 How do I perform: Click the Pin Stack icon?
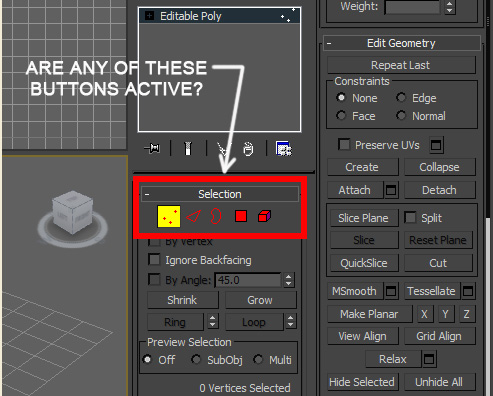(152, 148)
